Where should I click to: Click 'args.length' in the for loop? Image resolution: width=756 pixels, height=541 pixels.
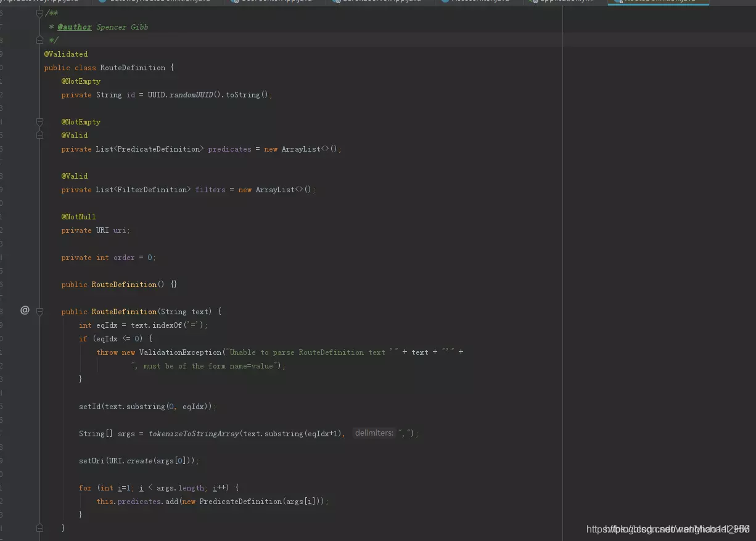(x=181, y=488)
